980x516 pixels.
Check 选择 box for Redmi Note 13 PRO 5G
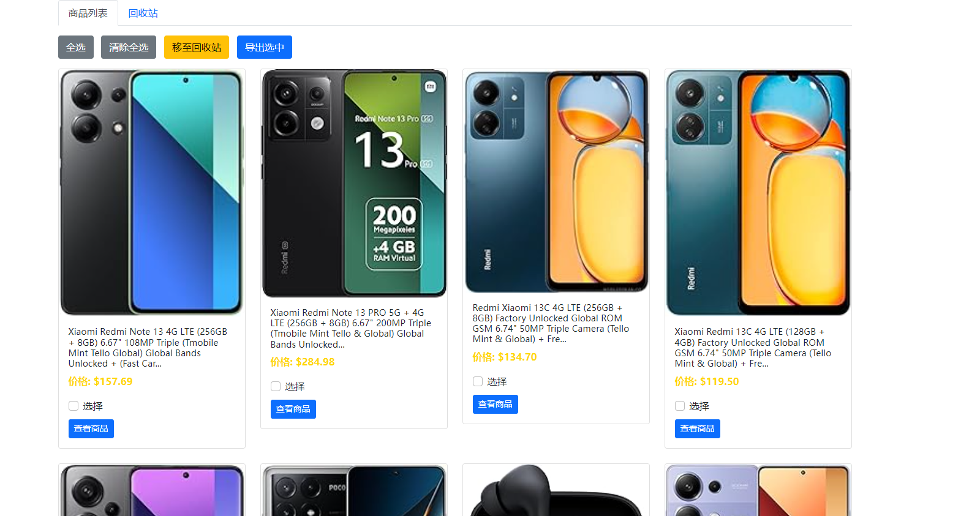276,386
